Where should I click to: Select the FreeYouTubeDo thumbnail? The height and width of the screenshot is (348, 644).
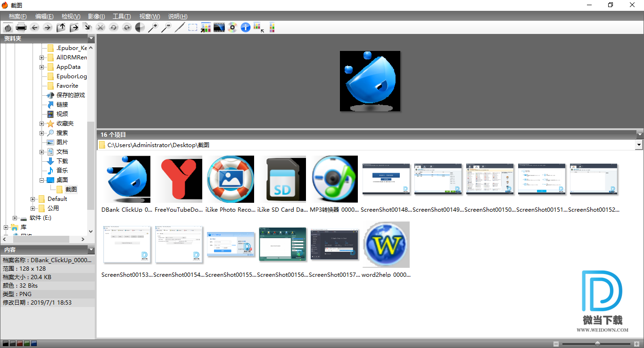(x=179, y=179)
